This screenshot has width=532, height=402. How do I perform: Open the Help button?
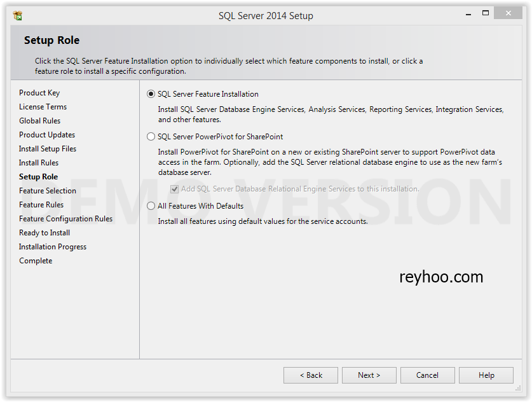tap(486, 375)
